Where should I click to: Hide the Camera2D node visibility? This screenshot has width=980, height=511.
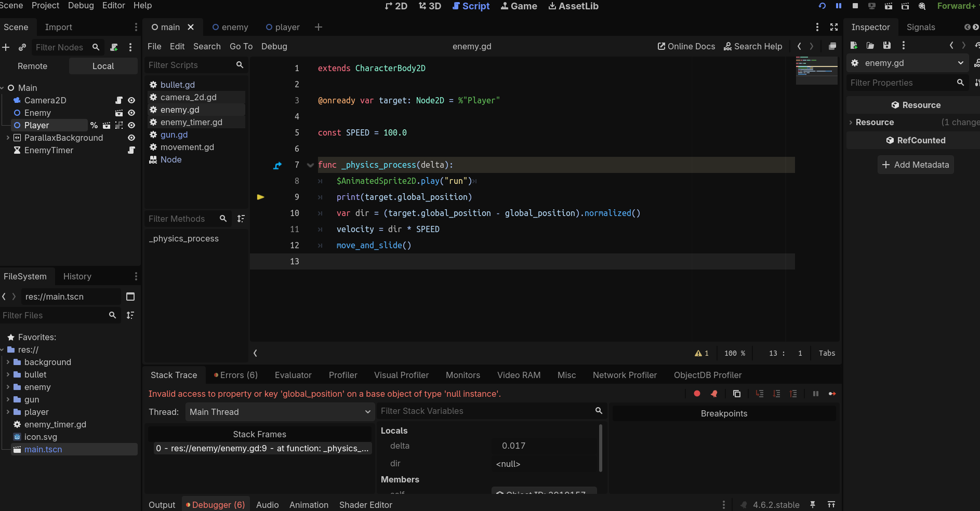click(x=131, y=100)
